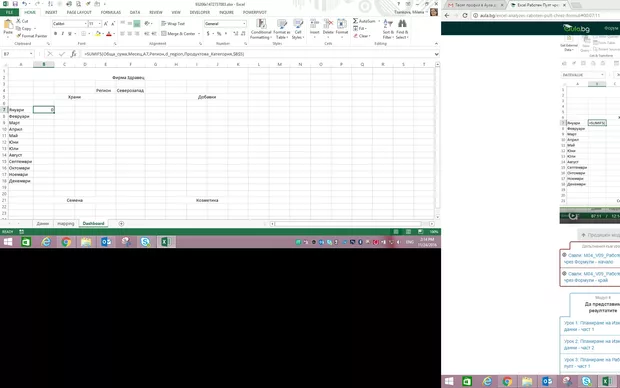The image size is (620, 388).
Task: Click the Undo arrow in quick access toolbar
Action: click(x=25, y=4)
